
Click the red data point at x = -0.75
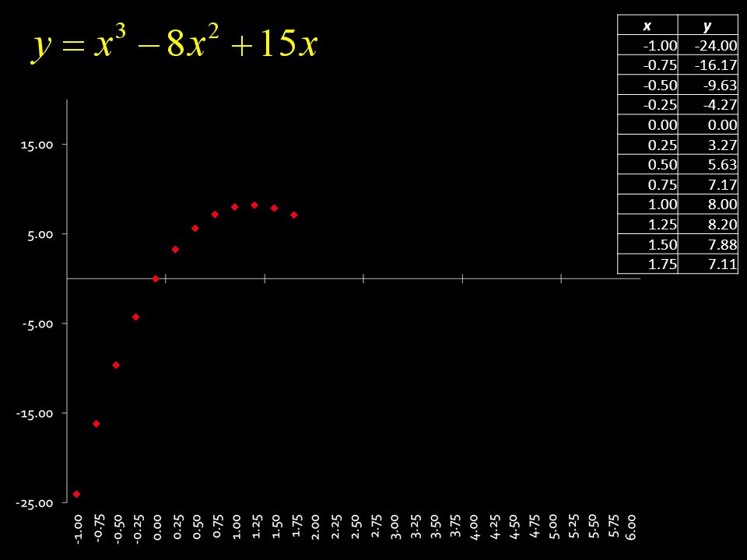click(x=96, y=424)
